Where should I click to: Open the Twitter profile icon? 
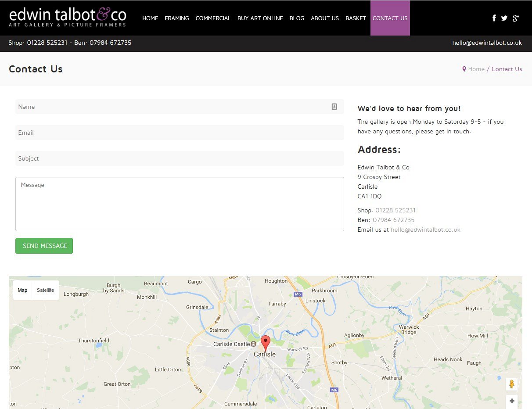[504, 18]
